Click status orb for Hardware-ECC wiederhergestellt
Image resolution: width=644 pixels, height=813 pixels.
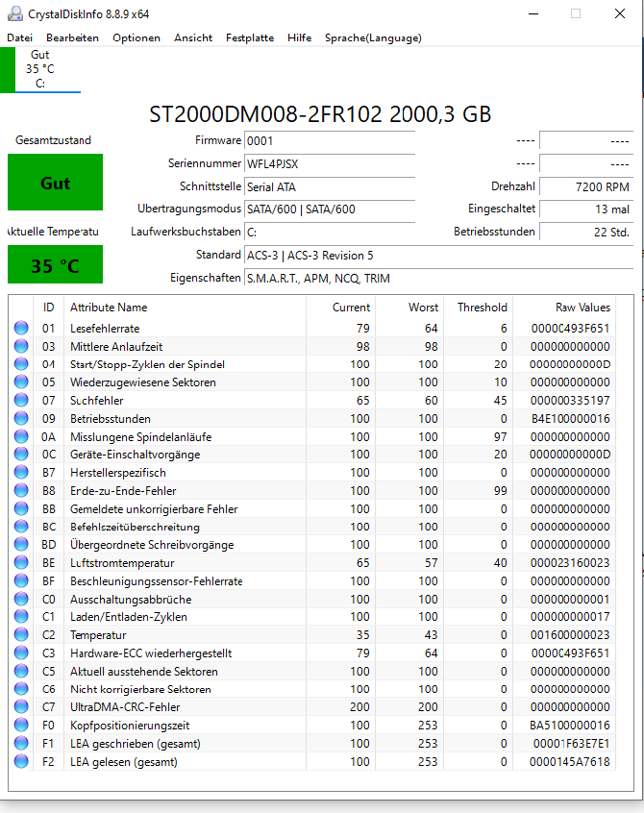pyautogui.click(x=21, y=653)
